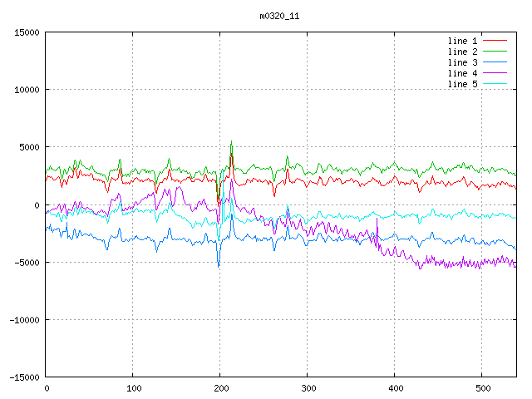Click the 300 x-axis tick label
This screenshot has width=532, height=399.
pos(307,388)
